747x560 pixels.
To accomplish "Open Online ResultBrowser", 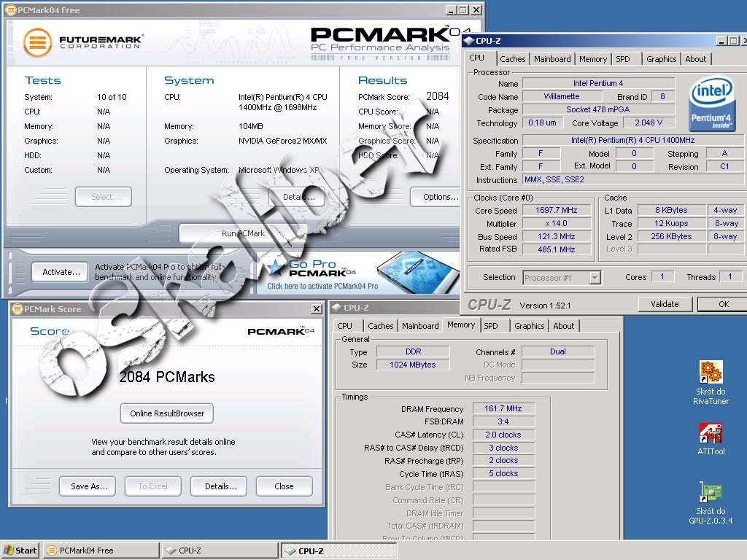I will 167,413.
